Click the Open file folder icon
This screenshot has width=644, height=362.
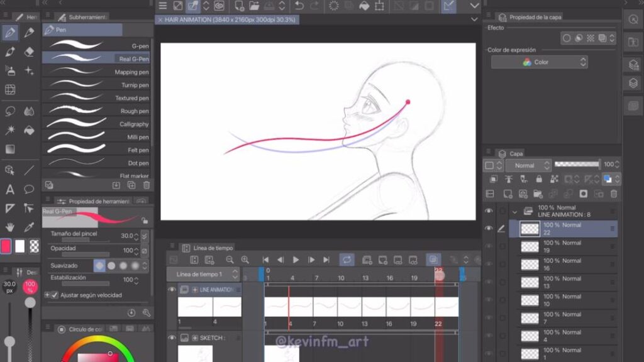click(254, 6)
